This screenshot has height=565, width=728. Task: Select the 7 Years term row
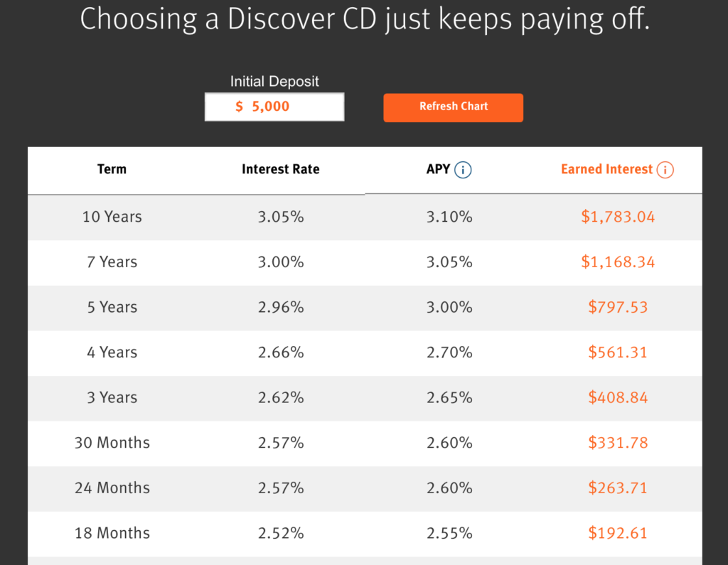coord(112,262)
